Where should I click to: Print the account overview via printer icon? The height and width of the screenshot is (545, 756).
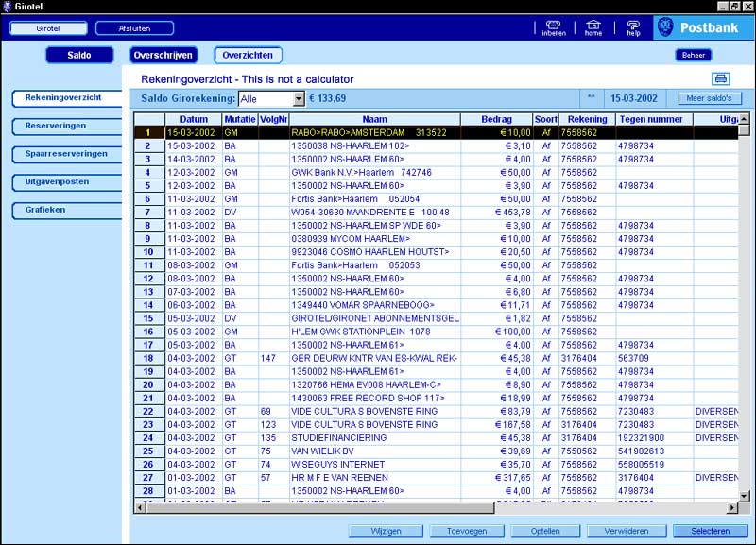(x=721, y=78)
